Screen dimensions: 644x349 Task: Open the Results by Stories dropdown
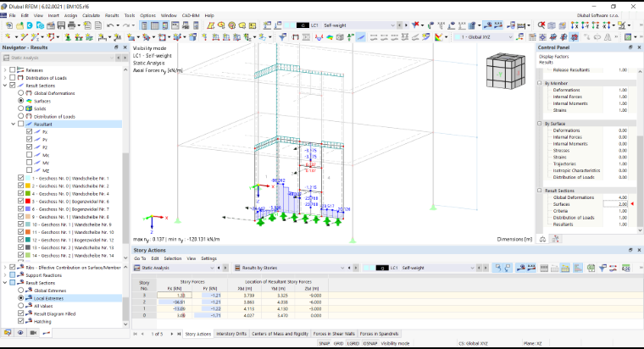(x=289, y=268)
